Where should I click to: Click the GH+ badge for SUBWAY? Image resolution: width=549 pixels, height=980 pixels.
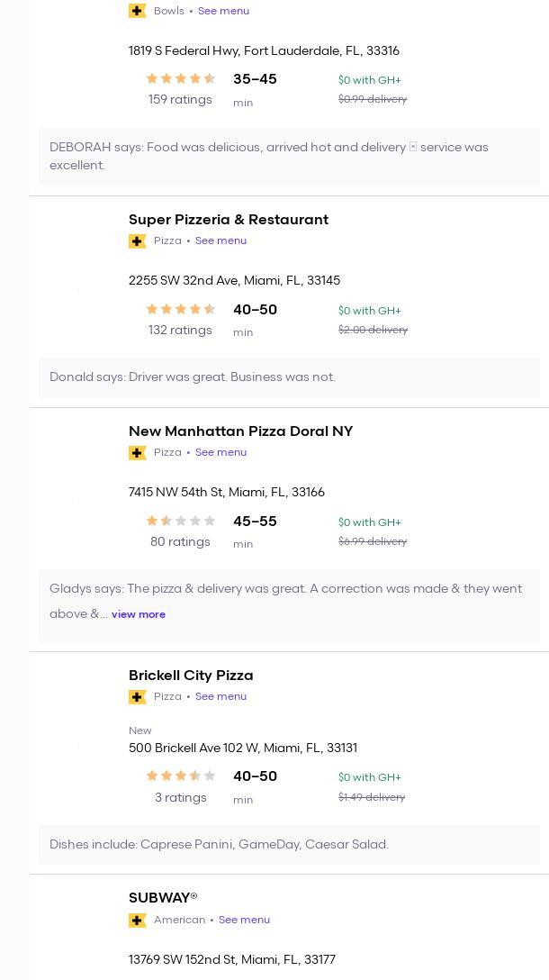pyautogui.click(x=138, y=921)
